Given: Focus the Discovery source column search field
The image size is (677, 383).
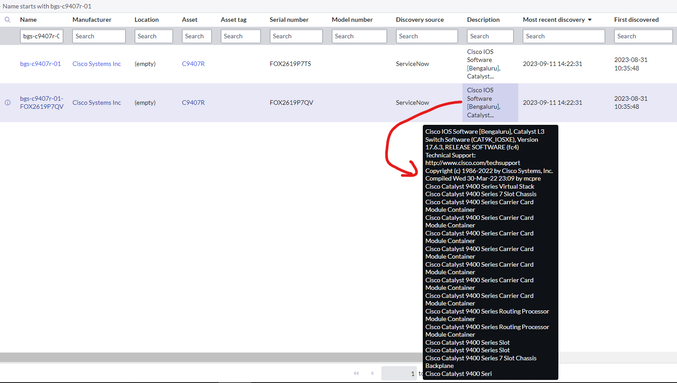Looking at the screenshot, I should tap(427, 36).
